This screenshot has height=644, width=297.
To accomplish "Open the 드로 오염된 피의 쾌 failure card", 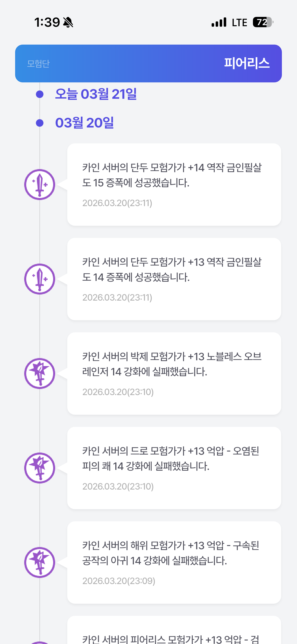I will click(x=174, y=468).
